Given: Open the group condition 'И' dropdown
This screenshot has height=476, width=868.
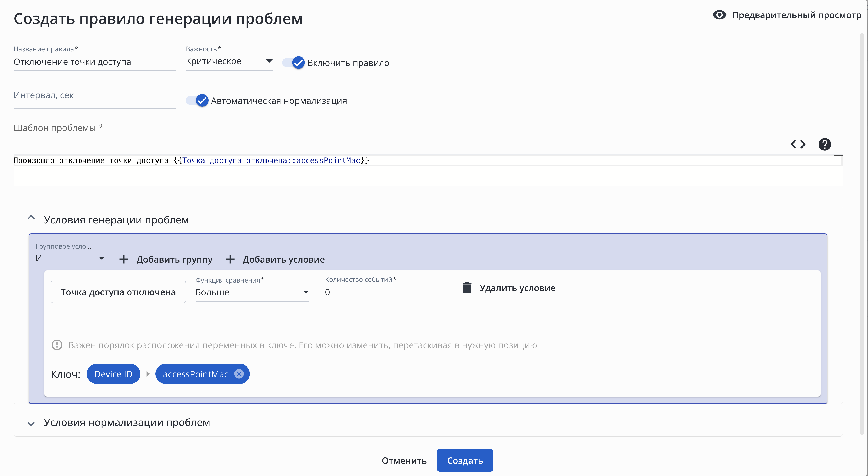Looking at the screenshot, I should pyautogui.click(x=70, y=259).
